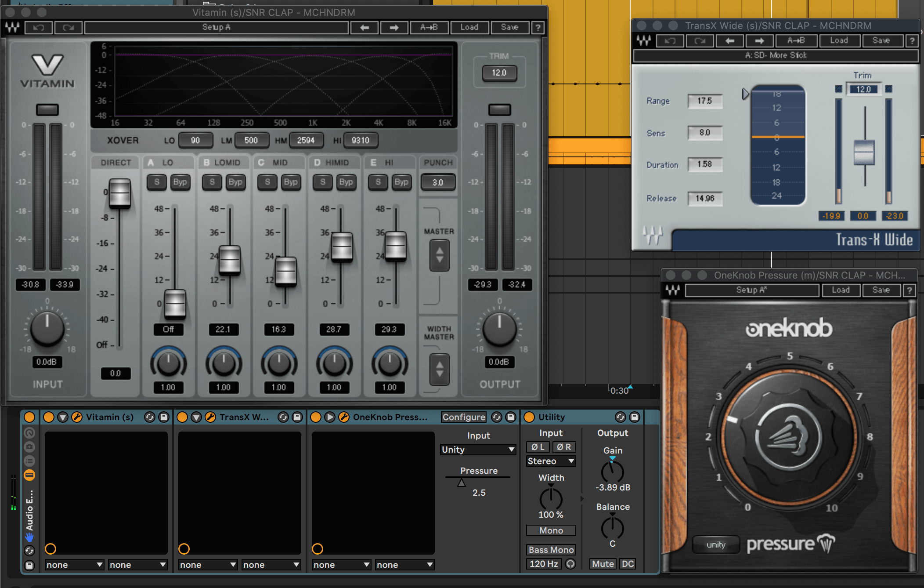Hot-swap Vitamin device preset
Image resolution: width=924 pixels, height=588 pixels.
(x=150, y=417)
